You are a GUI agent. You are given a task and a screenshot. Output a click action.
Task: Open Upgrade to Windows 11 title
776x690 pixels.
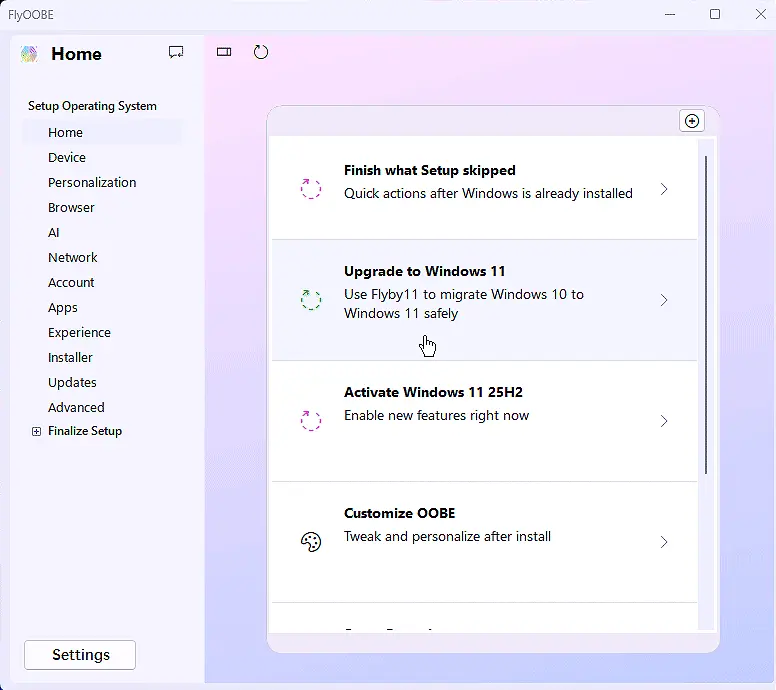click(x=424, y=271)
